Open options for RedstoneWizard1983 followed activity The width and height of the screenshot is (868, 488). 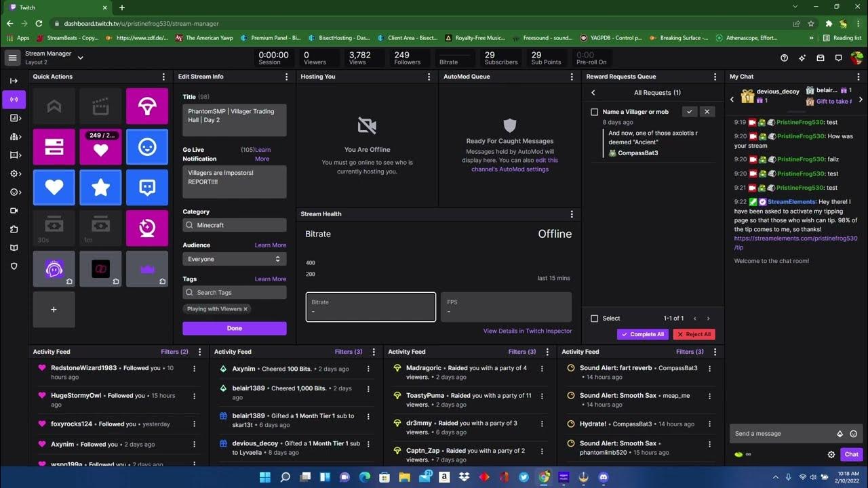point(195,369)
